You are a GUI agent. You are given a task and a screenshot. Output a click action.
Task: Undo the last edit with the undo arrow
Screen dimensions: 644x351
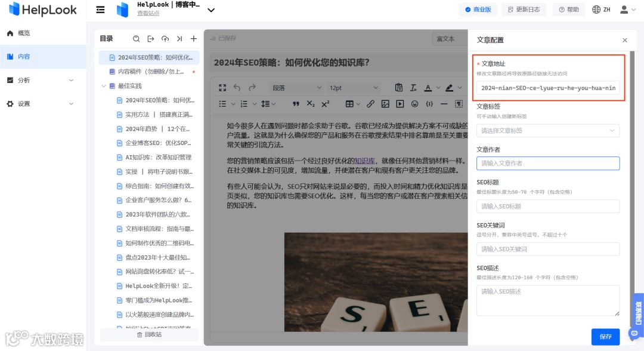tap(237, 88)
